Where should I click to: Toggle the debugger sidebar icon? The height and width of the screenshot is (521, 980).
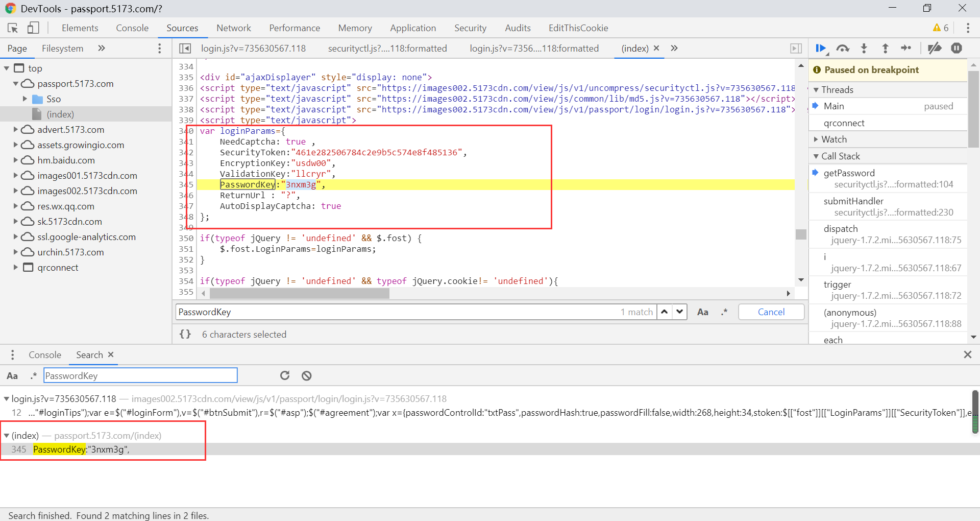[796, 49]
